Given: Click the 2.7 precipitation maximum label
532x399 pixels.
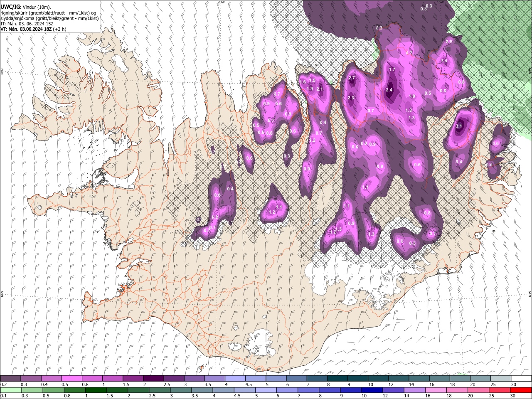Looking at the screenshot, I should point(352,78).
